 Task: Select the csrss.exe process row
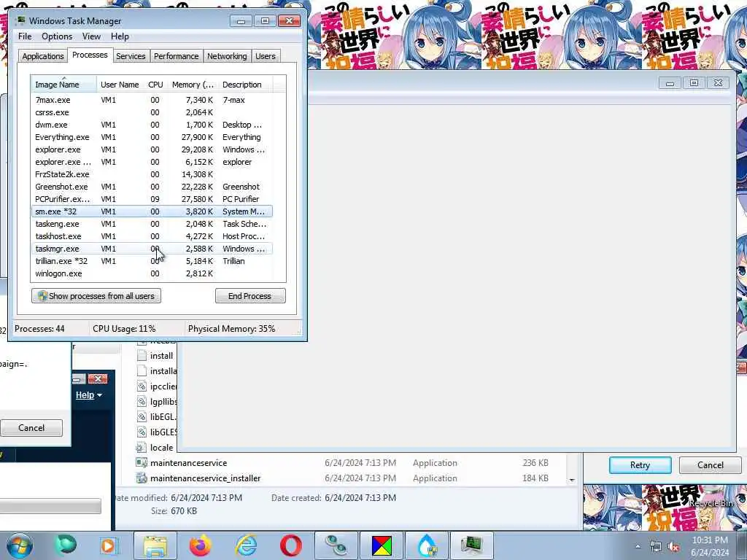click(152, 112)
